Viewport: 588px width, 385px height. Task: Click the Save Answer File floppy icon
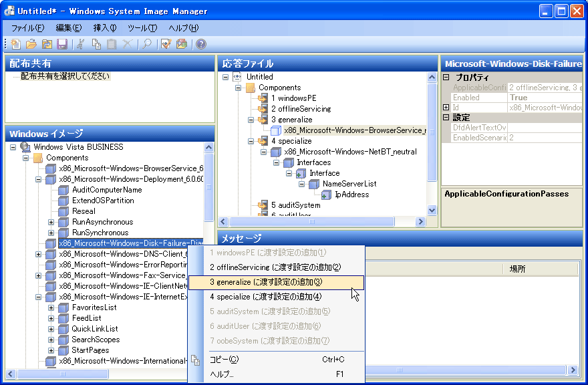(62, 44)
